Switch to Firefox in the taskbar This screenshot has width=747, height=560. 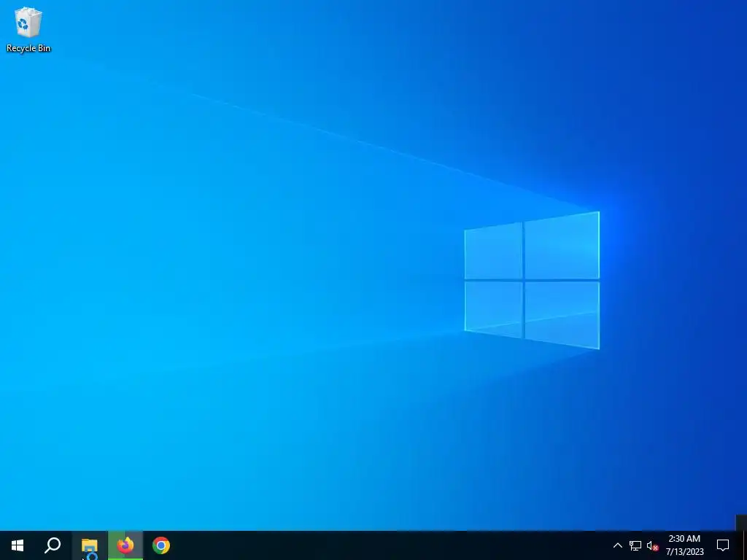click(125, 545)
